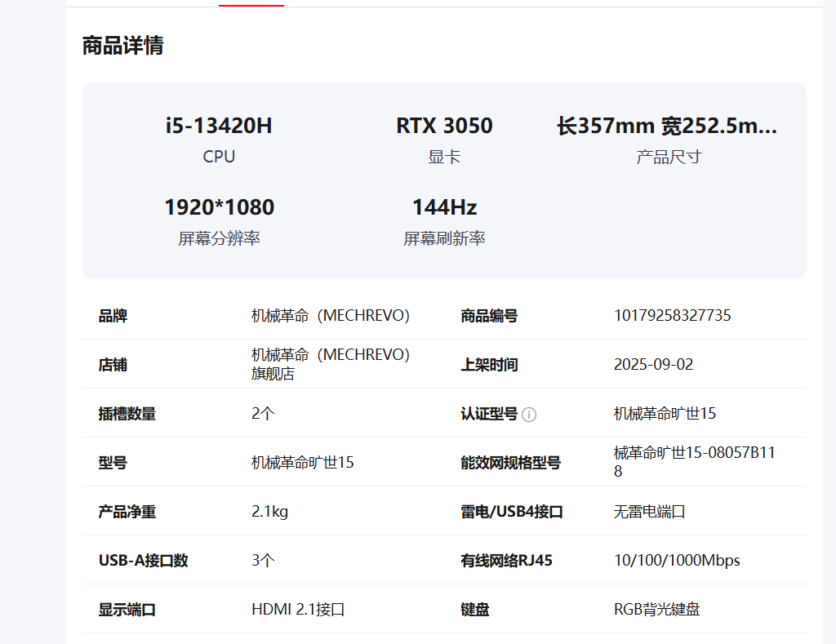Screen dimensions: 836x644
Task: Click the info icon beside 认证型号
Action: pyautogui.click(x=529, y=414)
